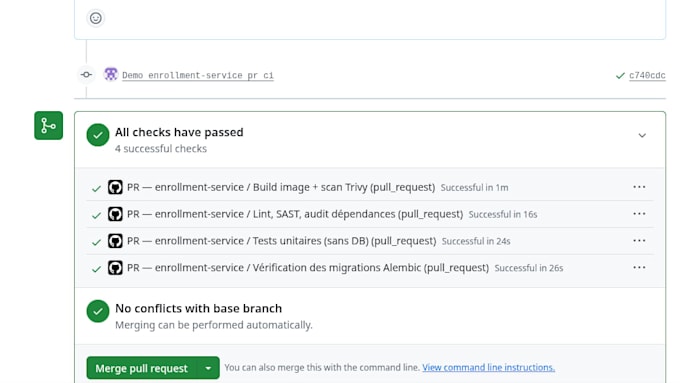Open 'Build image + scan Trivy' check
The width and height of the screenshot is (680, 383).
pos(281,187)
